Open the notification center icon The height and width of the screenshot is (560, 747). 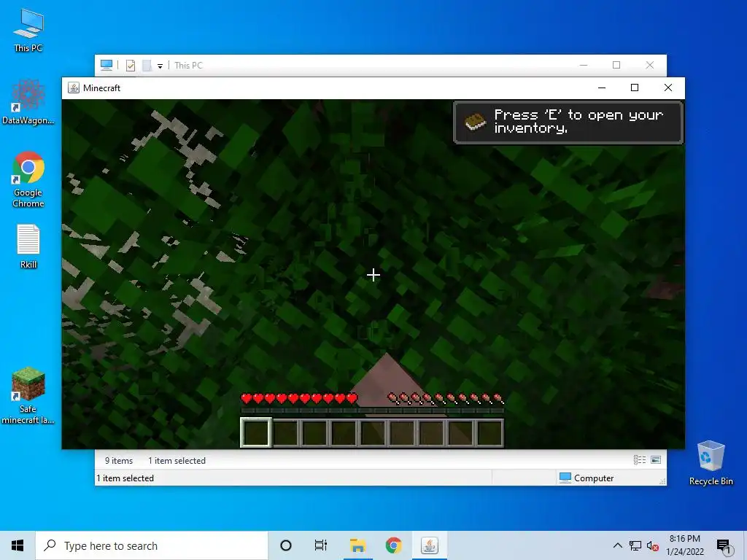[x=724, y=546]
